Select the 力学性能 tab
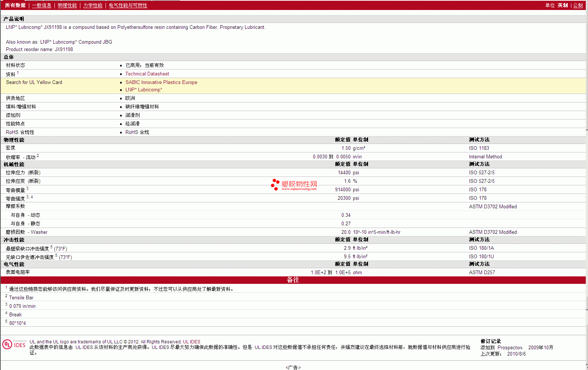588x370 pixels. [93, 5]
